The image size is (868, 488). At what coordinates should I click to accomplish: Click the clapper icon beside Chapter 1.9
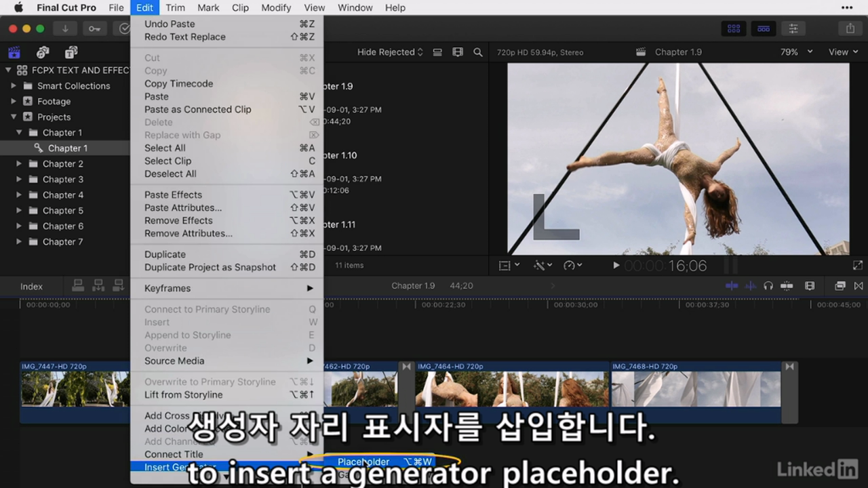(x=640, y=52)
